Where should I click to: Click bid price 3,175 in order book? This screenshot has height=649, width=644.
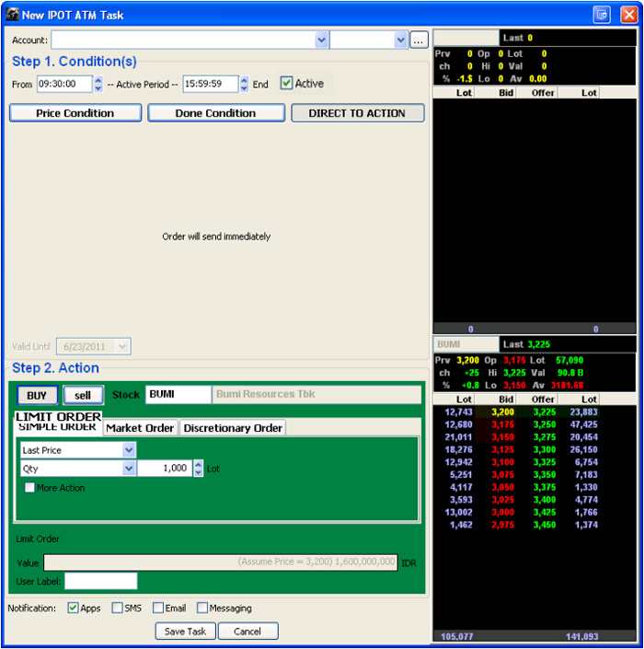[502, 424]
